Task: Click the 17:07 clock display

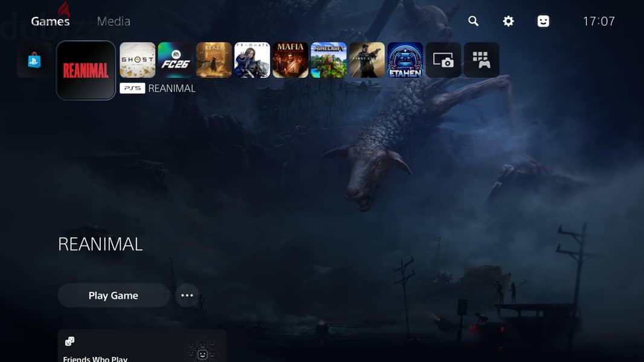Action: (x=599, y=21)
